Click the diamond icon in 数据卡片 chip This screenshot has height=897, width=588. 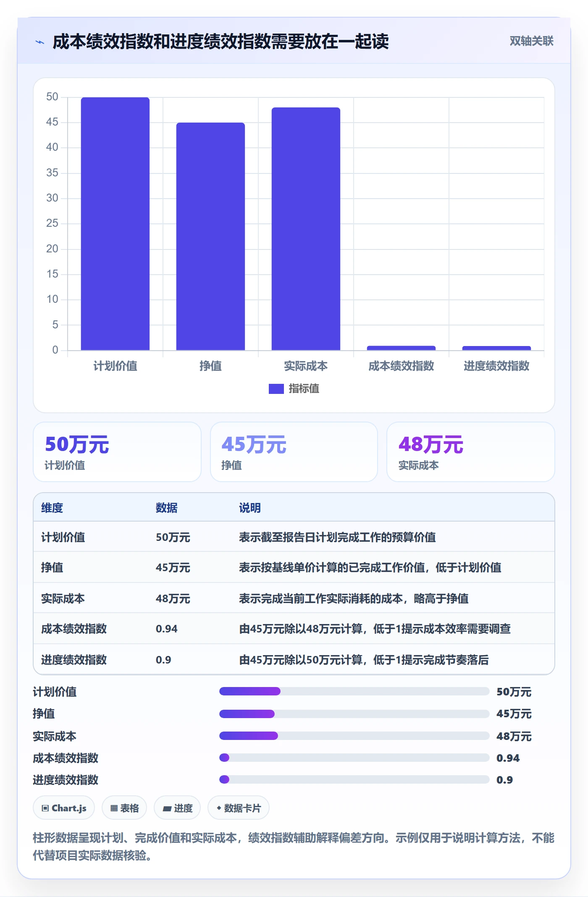point(219,808)
